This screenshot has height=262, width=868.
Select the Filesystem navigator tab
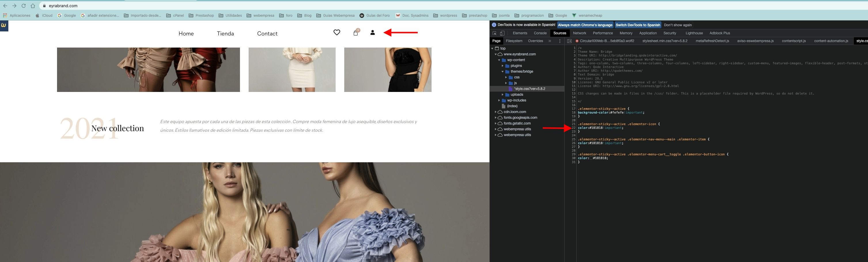click(514, 41)
